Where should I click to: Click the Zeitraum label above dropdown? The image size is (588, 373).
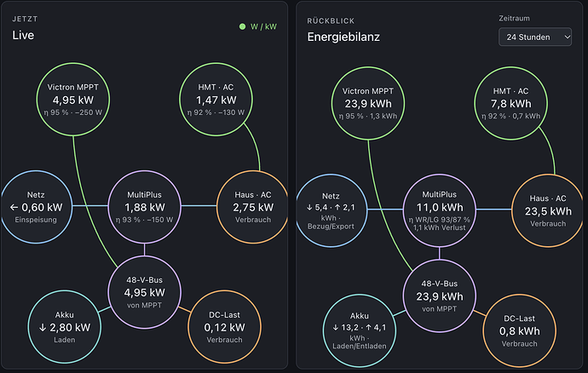click(x=514, y=19)
